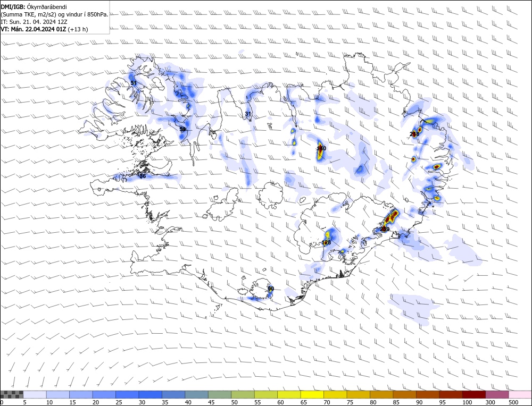Screen dimensions: 532x406
Task: Click the 15–20 blue legend swatch
Action: [x=81, y=394]
